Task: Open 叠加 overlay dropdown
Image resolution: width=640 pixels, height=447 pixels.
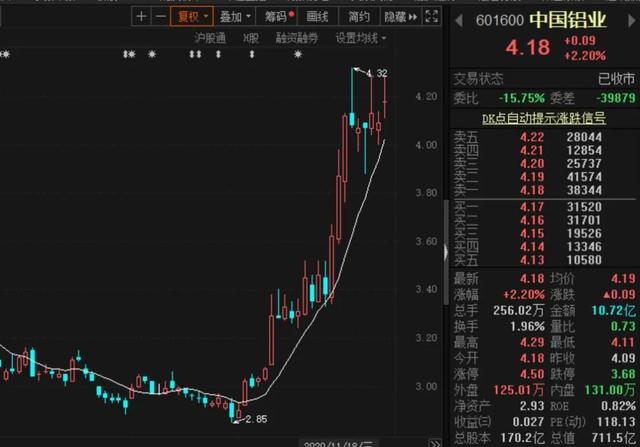Action: point(235,17)
